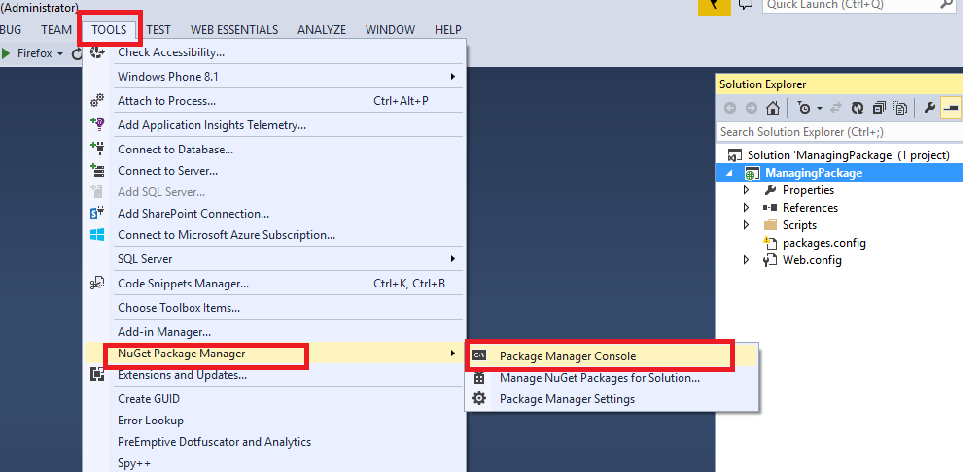Click the Collapse All icon in Solution Explorer

tap(879, 108)
